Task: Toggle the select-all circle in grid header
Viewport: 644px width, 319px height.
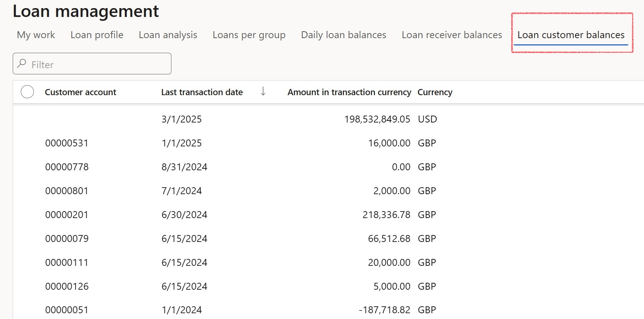Action: tap(27, 92)
